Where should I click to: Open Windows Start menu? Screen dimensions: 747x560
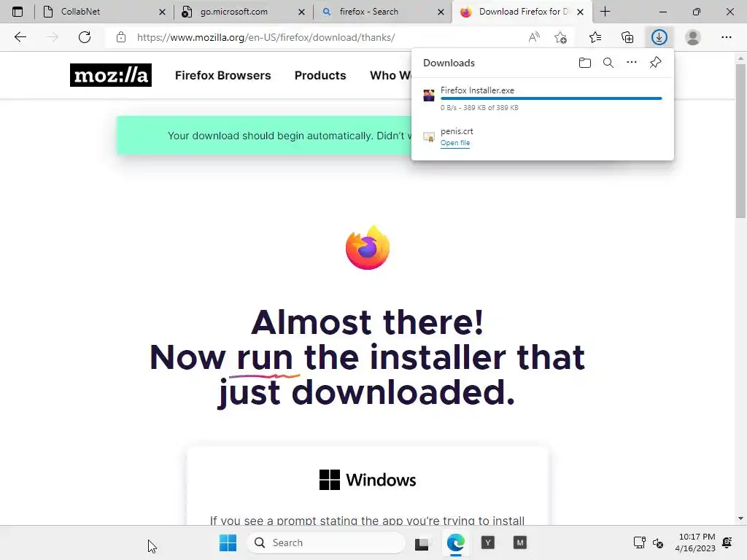(228, 542)
